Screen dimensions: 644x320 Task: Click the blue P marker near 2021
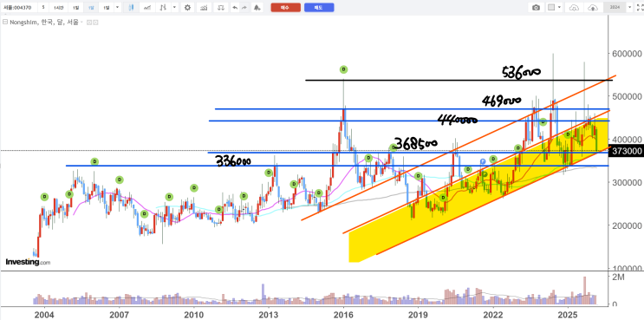coord(483,161)
